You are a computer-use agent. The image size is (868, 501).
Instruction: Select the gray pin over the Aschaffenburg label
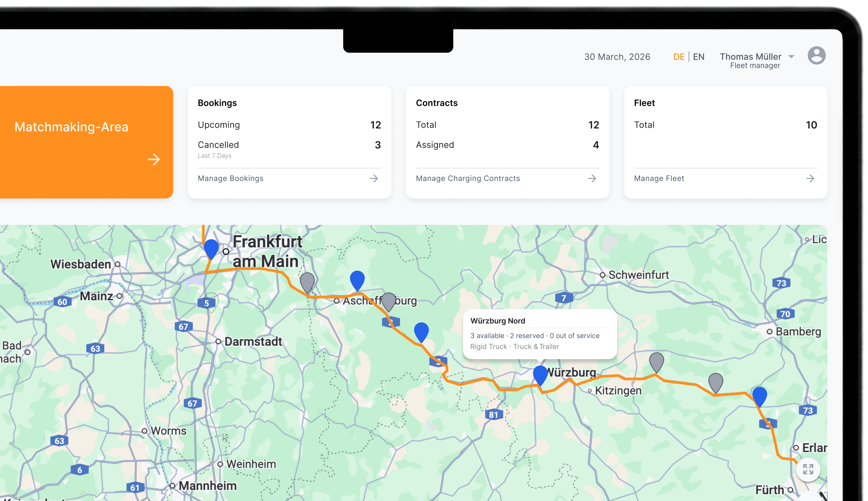[x=388, y=302]
